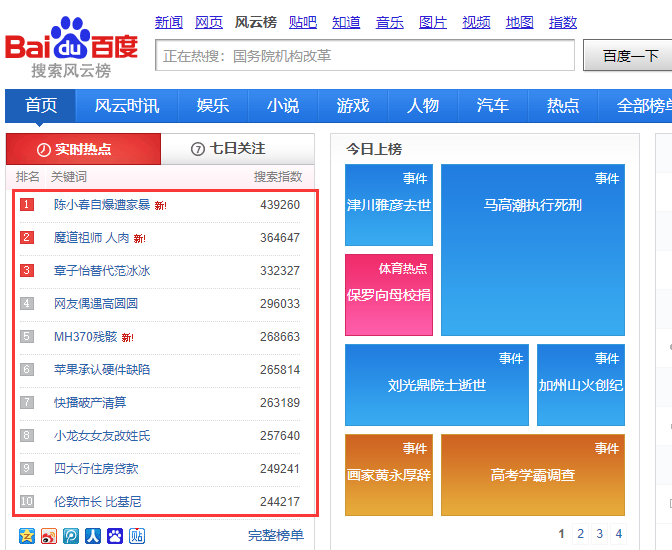The width and height of the screenshot is (672, 550).
Task: Click the Baidu paw share icon
Action: click(x=115, y=536)
